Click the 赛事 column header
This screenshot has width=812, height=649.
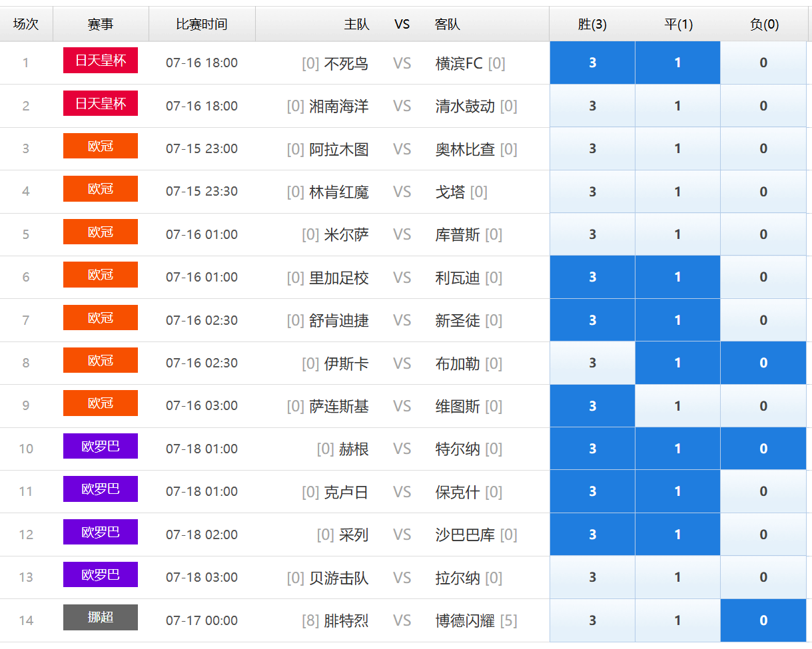(101, 25)
